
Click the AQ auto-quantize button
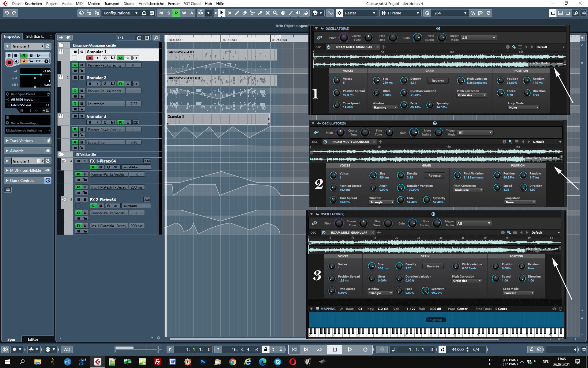[x=67, y=349]
